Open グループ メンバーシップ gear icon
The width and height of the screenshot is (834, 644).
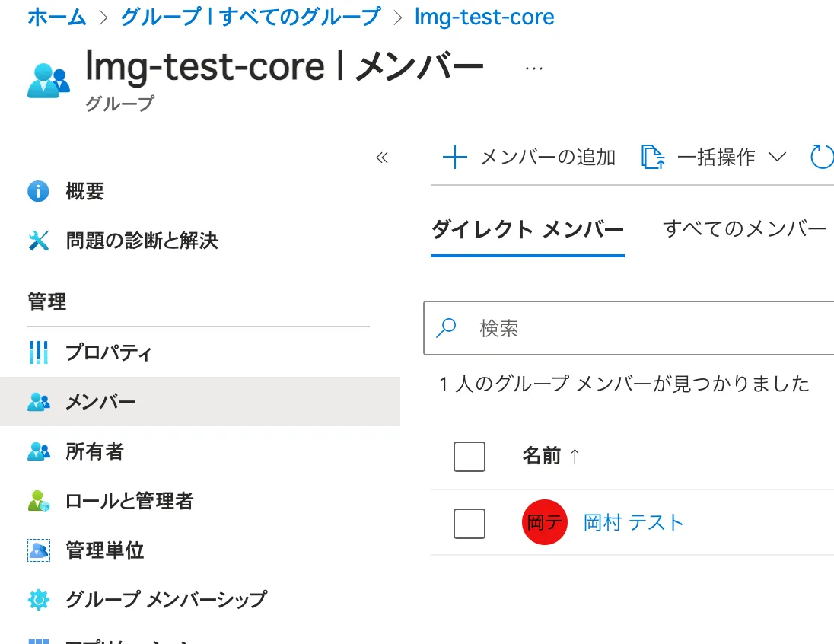pos(38,599)
